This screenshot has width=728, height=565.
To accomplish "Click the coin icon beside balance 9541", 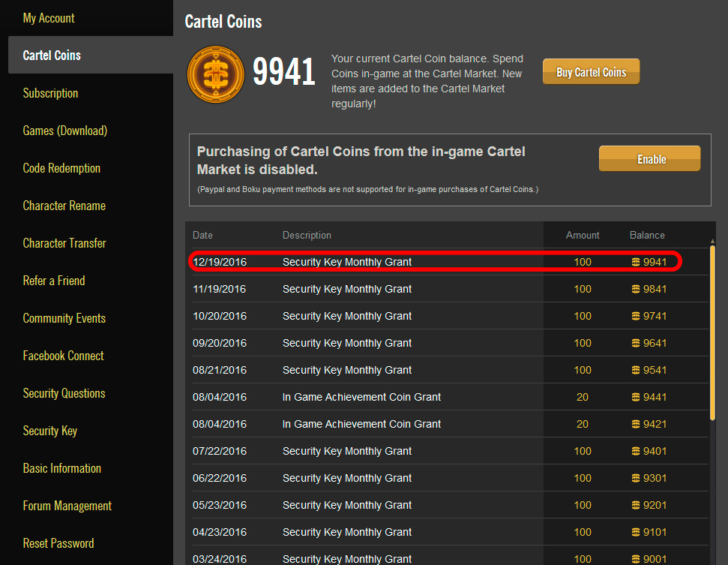I will (x=636, y=370).
